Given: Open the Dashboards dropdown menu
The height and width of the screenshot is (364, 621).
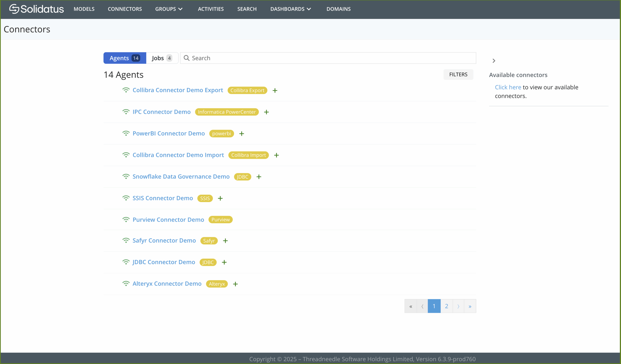Looking at the screenshot, I should click(291, 9).
